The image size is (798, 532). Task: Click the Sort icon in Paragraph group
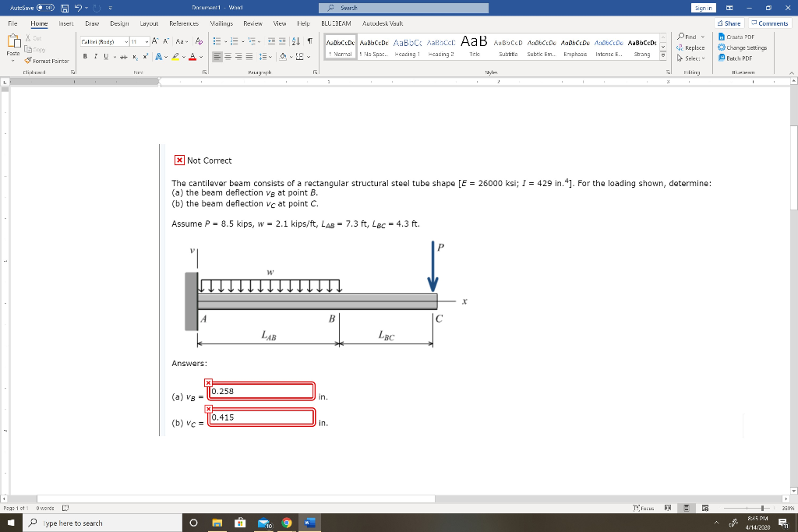296,40
